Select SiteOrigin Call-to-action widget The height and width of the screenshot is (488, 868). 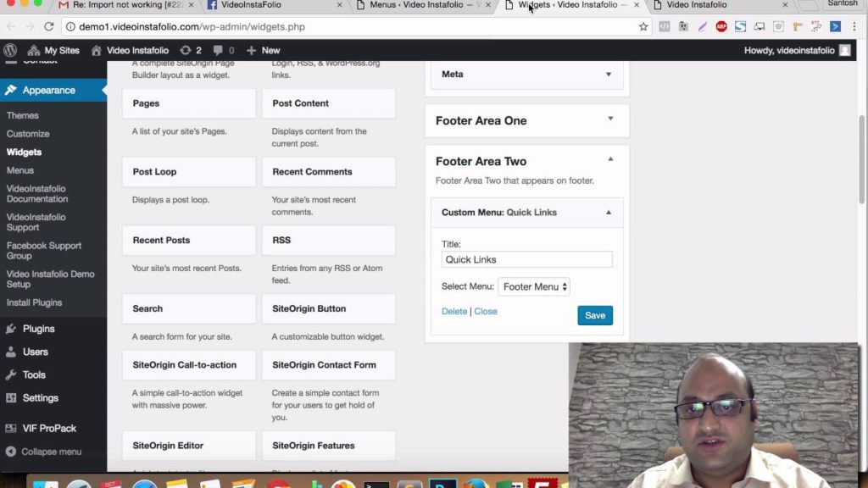[189, 365]
